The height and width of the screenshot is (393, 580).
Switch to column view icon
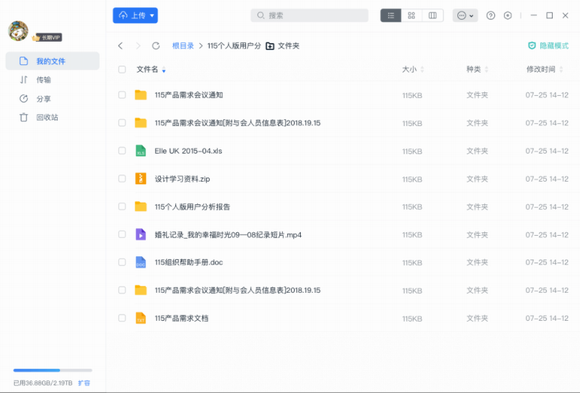(432, 16)
